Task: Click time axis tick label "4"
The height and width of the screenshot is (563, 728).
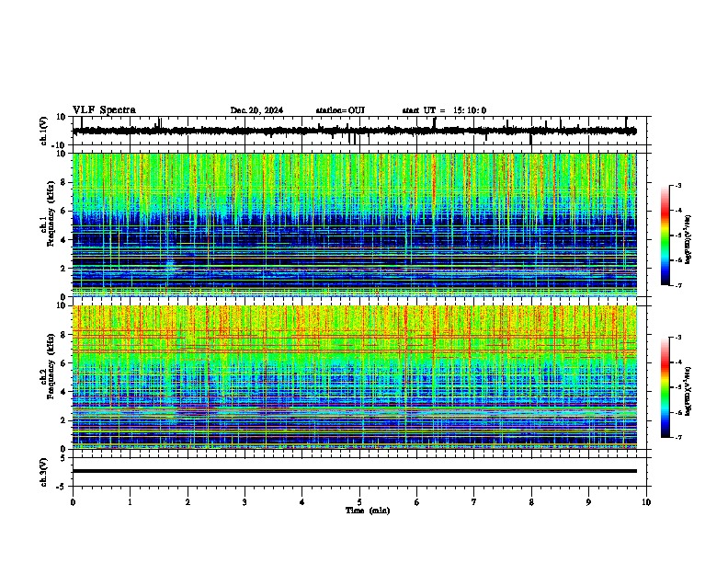Action: coord(302,502)
